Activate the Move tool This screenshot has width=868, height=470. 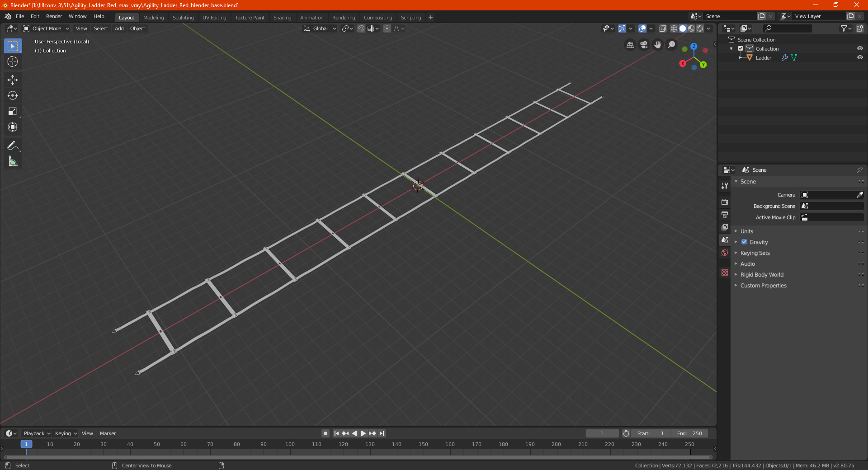[13, 80]
